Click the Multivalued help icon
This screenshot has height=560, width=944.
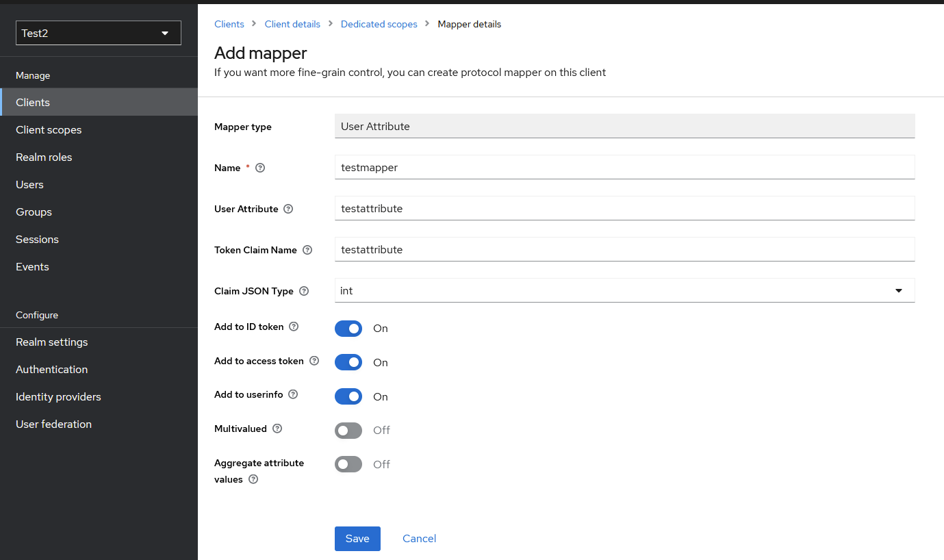point(277,428)
